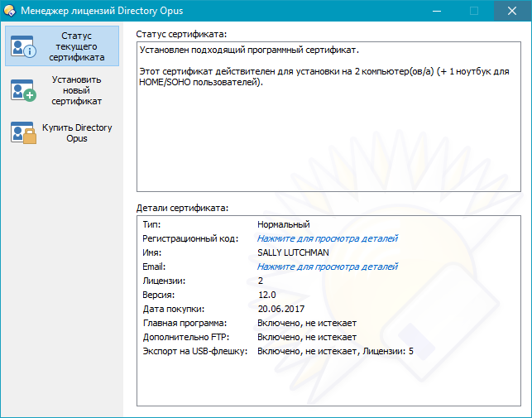This screenshot has width=532, height=418.
Task: Open the 'Установить новый сертификат' page
Action: click(x=62, y=90)
